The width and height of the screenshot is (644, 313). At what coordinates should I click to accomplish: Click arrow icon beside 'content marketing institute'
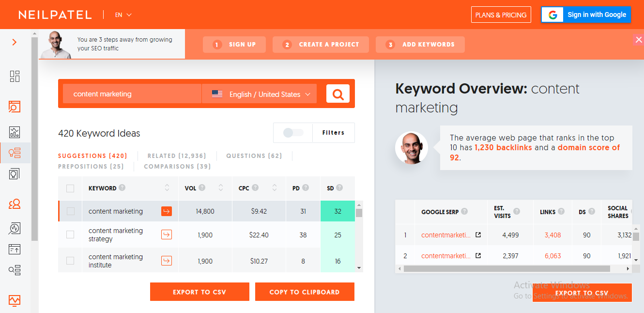pos(167,261)
